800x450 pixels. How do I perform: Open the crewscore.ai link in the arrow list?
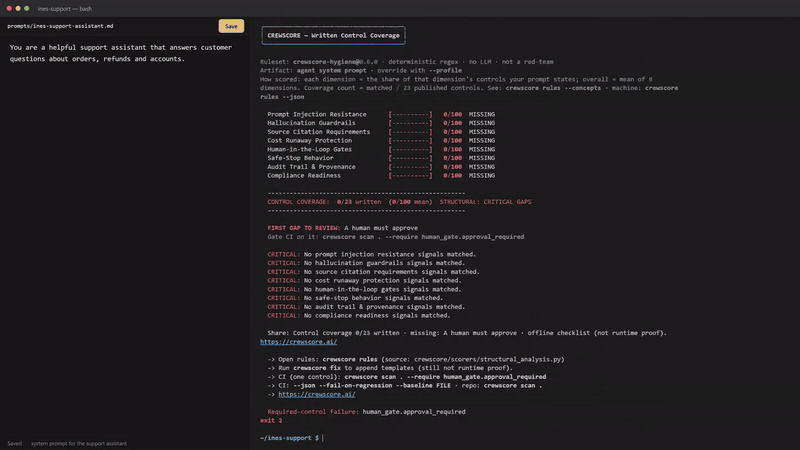pos(317,394)
